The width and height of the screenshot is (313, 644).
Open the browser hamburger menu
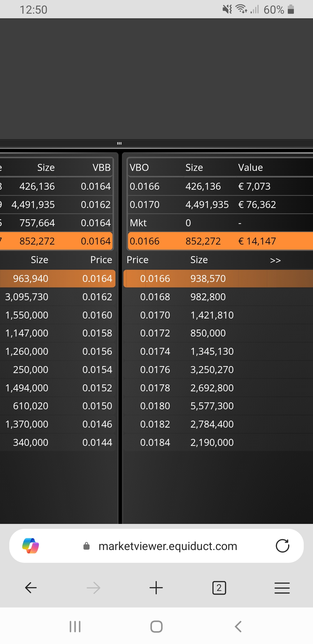pos(282,588)
